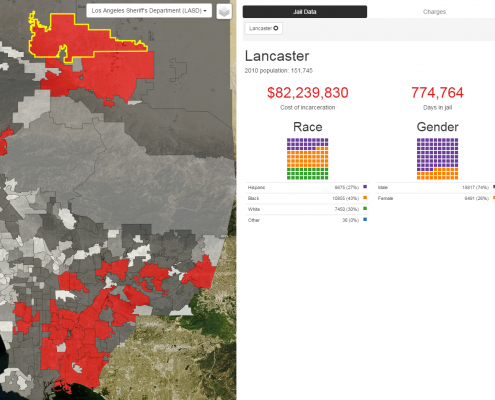The image size is (495, 400).
Task: Click the orange Black legend swatch
Action: click(x=365, y=198)
